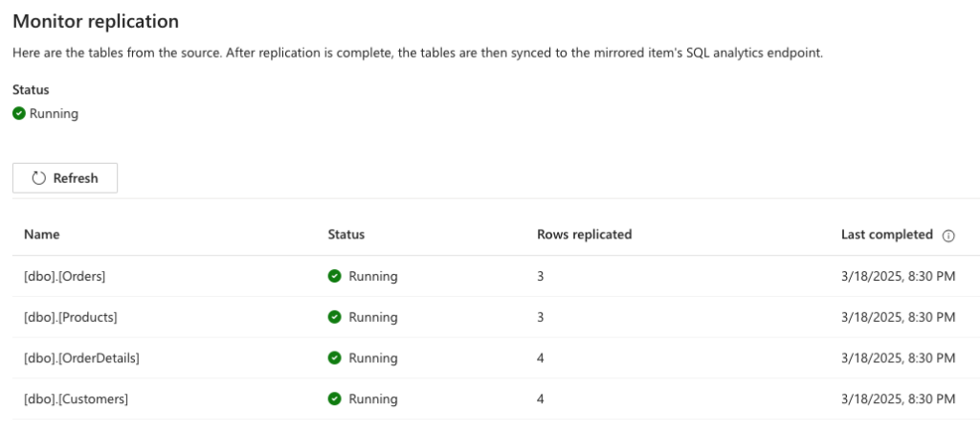Sort by the Rows replicated column header
The image size is (980, 432).
click(585, 235)
